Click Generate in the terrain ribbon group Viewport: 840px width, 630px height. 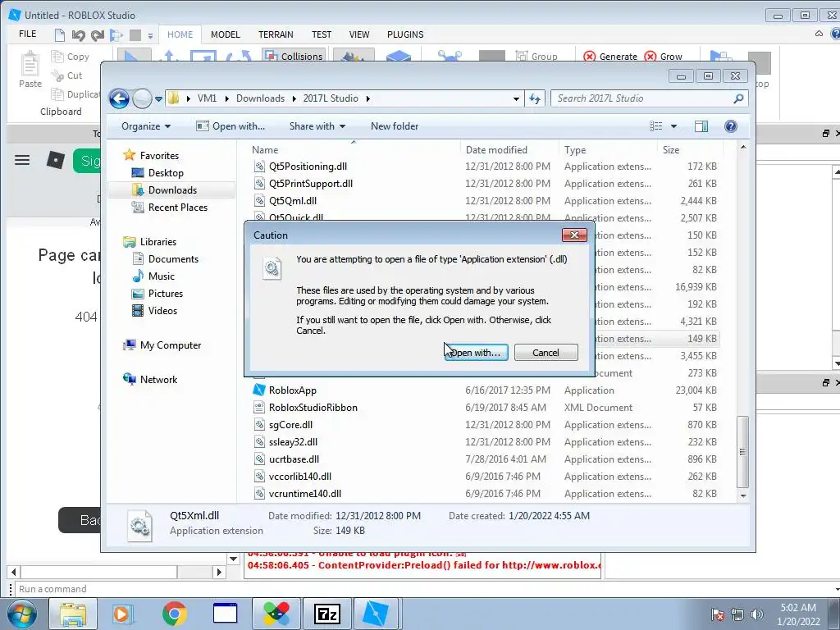coord(610,57)
